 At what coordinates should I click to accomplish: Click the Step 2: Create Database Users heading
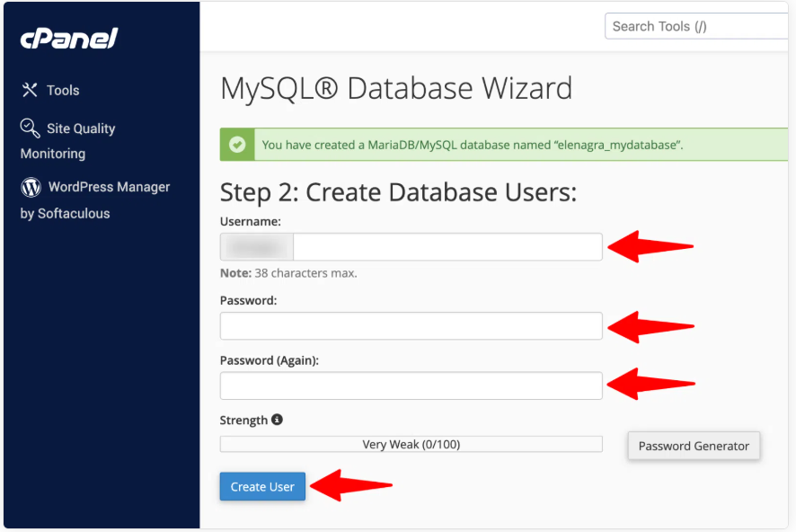[x=399, y=192]
